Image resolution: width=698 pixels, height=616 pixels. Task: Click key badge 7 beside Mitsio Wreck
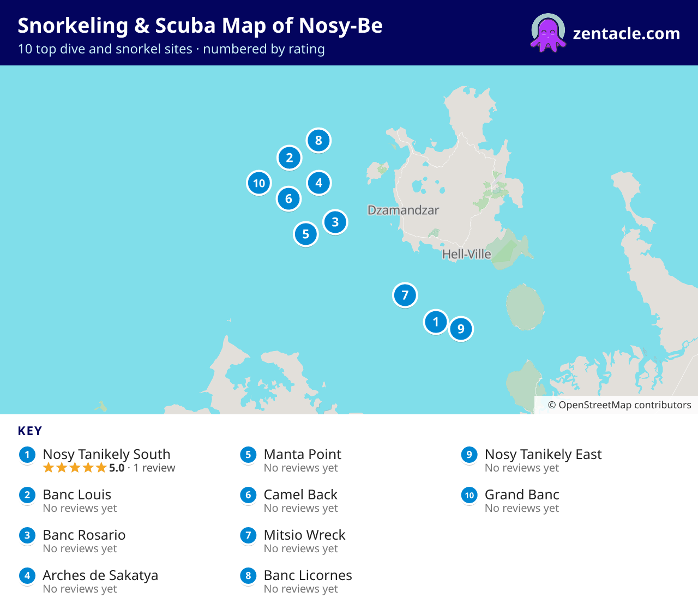(x=248, y=535)
